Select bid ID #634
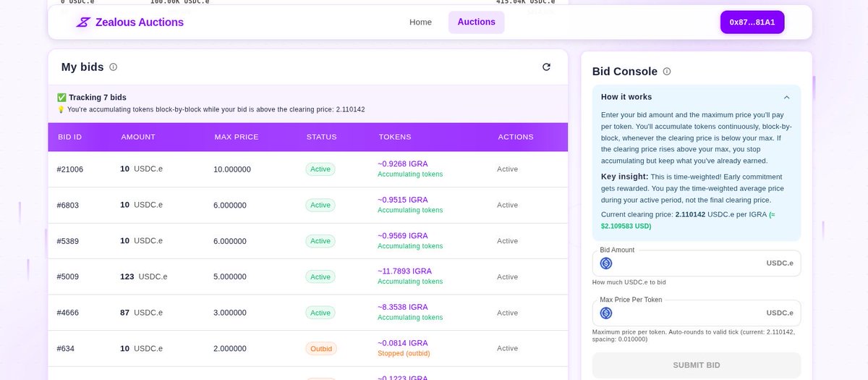 [65, 348]
